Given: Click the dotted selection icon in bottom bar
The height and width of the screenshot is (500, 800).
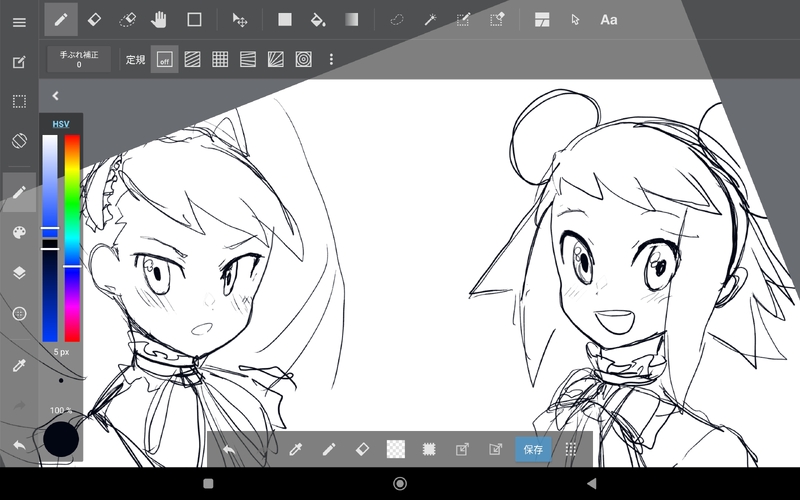Looking at the screenshot, I should pyautogui.click(x=429, y=449).
